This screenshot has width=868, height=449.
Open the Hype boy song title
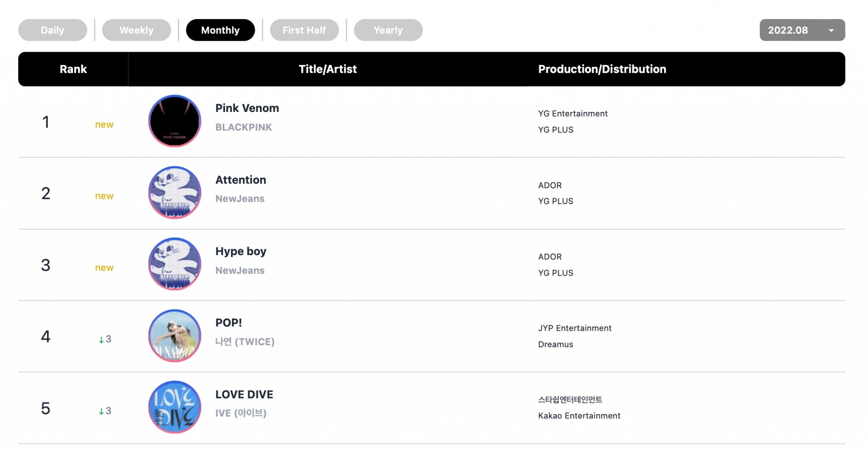click(241, 251)
